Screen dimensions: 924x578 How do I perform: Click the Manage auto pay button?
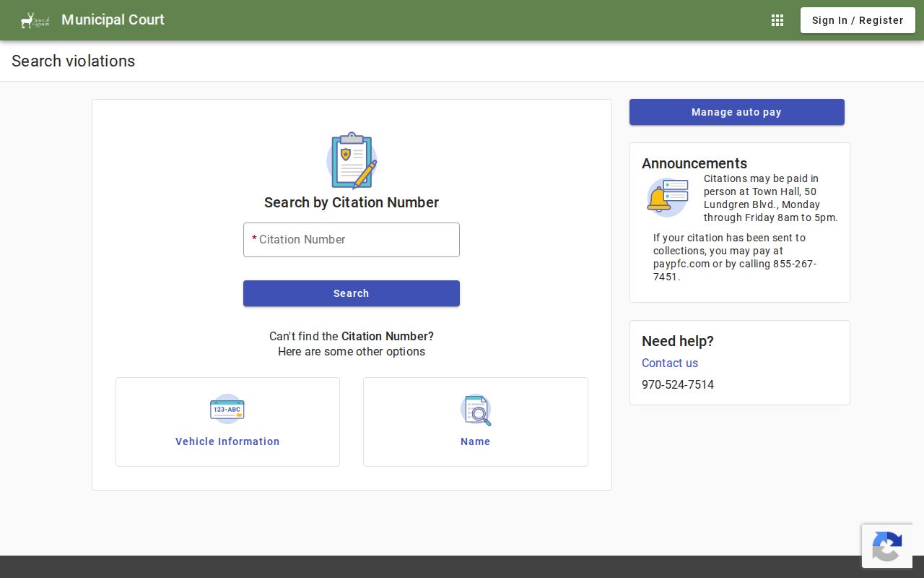point(736,112)
